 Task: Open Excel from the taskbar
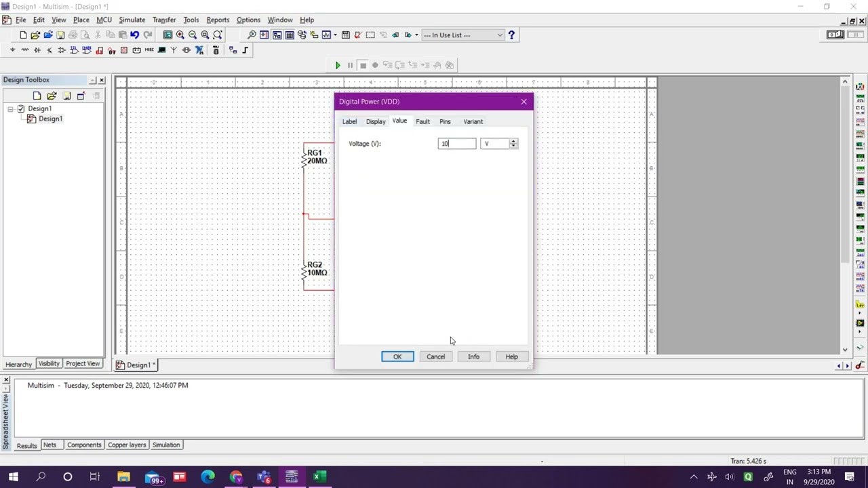[319, 477]
